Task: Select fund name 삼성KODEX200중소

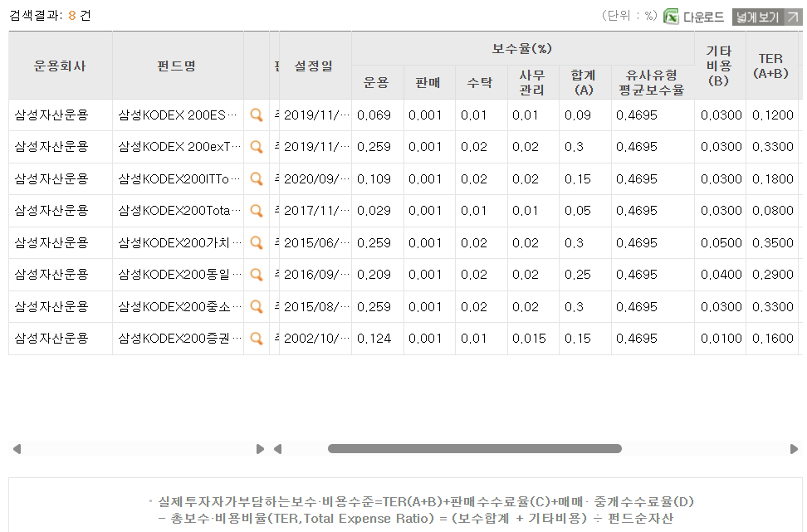Action: pos(179,306)
